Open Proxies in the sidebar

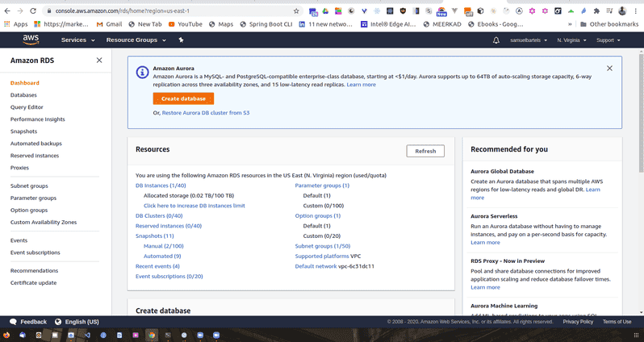tap(19, 168)
